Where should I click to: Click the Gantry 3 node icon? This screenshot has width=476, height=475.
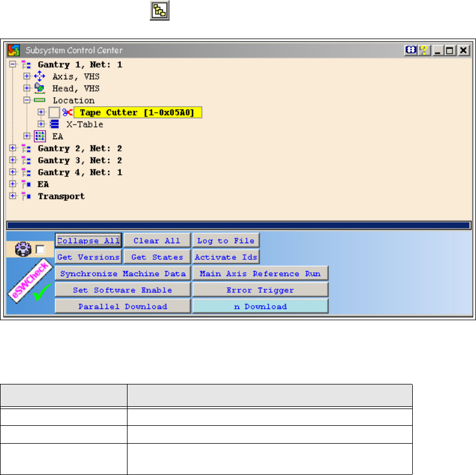(26, 160)
